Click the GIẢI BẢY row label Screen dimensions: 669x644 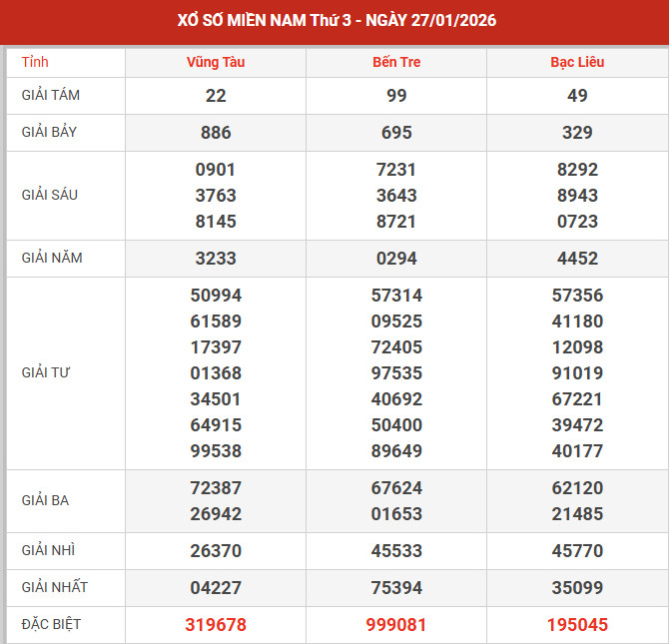(x=50, y=132)
